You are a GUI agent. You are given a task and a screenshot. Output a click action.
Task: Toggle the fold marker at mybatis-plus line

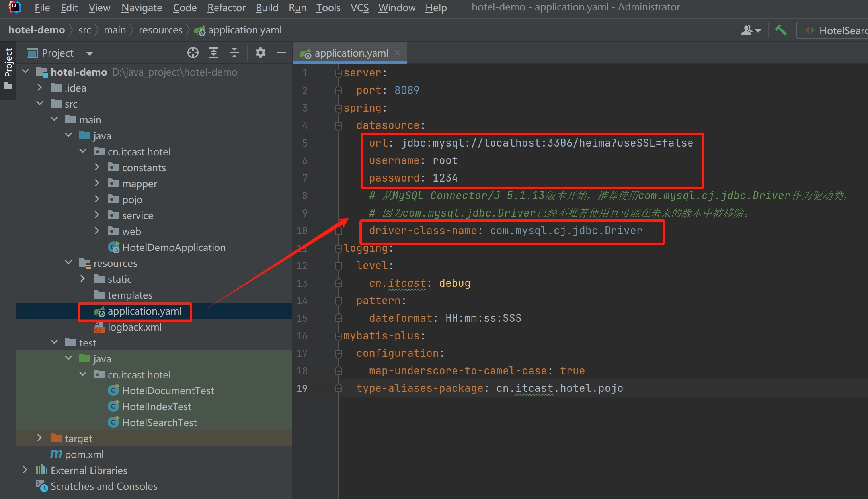[x=339, y=336]
